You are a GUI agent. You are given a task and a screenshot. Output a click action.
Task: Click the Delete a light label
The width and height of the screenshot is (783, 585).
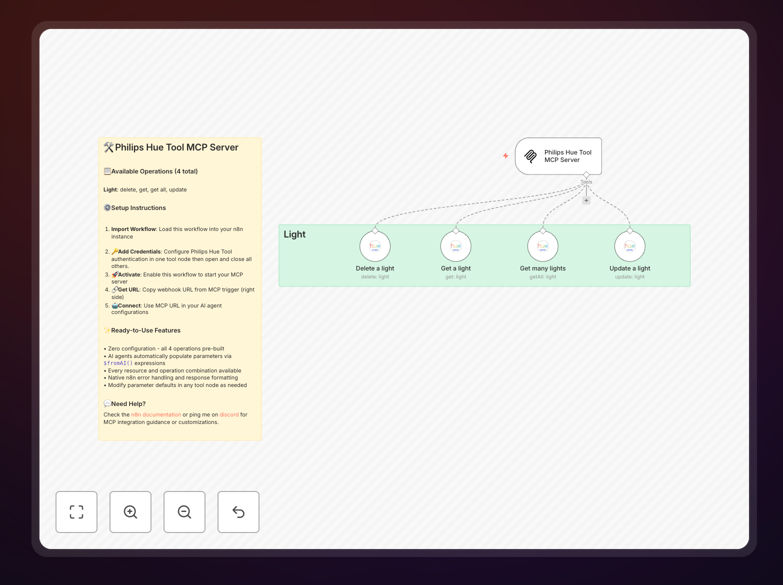[x=375, y=268]
